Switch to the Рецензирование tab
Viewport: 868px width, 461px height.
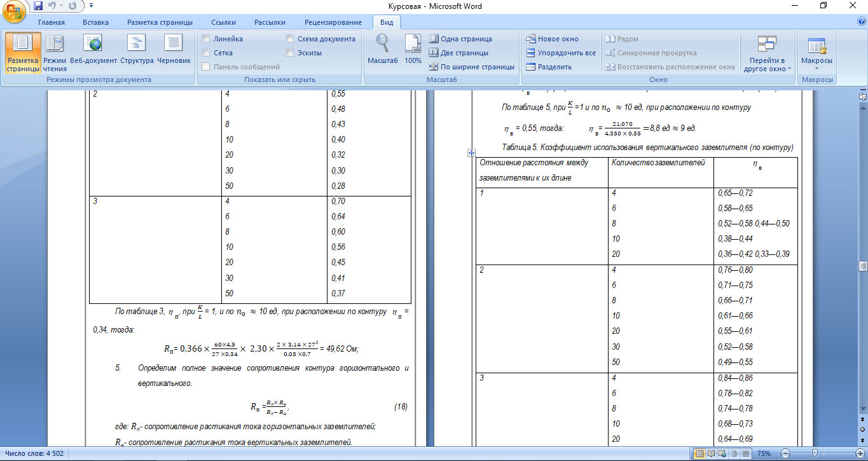click(x=333, y=22)
